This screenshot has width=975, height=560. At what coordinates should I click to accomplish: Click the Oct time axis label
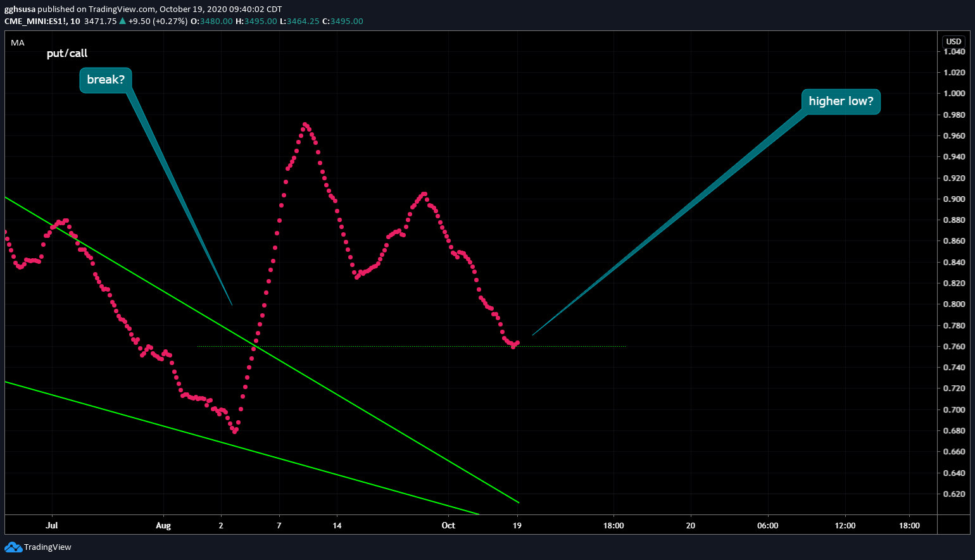(448, 525)
